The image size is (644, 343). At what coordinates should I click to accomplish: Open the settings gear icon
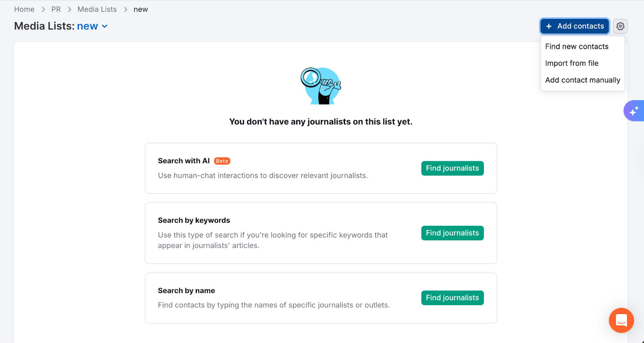point(620,26)
